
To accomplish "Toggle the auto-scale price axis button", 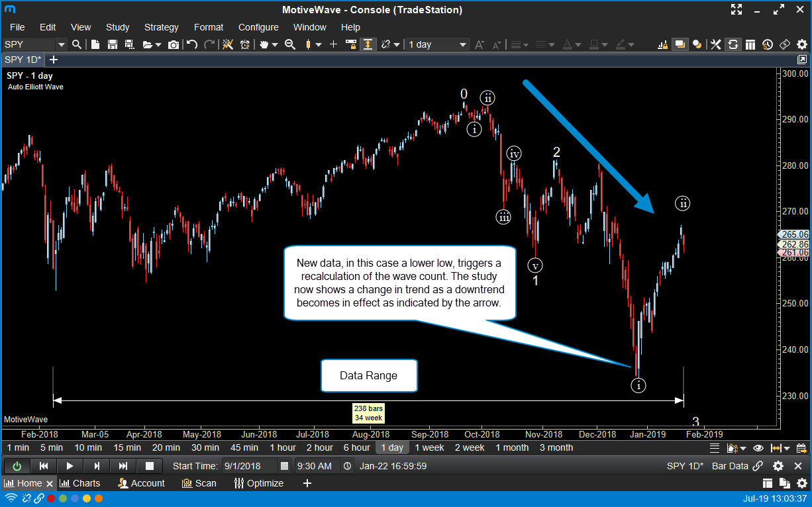I will point(368,44).
